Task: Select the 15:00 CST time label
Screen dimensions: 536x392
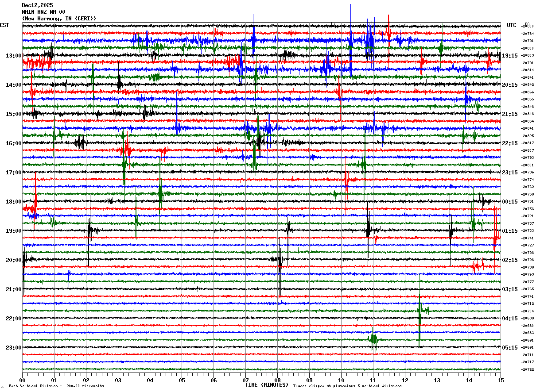Action: click(x=14, y=114)
